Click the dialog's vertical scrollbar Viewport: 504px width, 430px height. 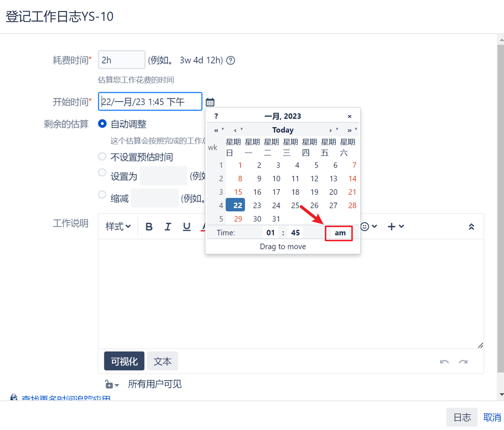500,208
